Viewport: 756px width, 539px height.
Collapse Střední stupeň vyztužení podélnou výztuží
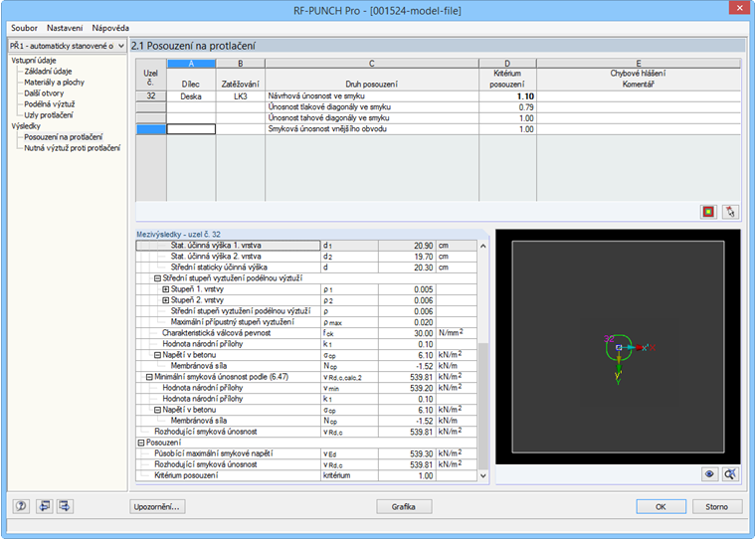pyautogui.click(x=157, y=278)
